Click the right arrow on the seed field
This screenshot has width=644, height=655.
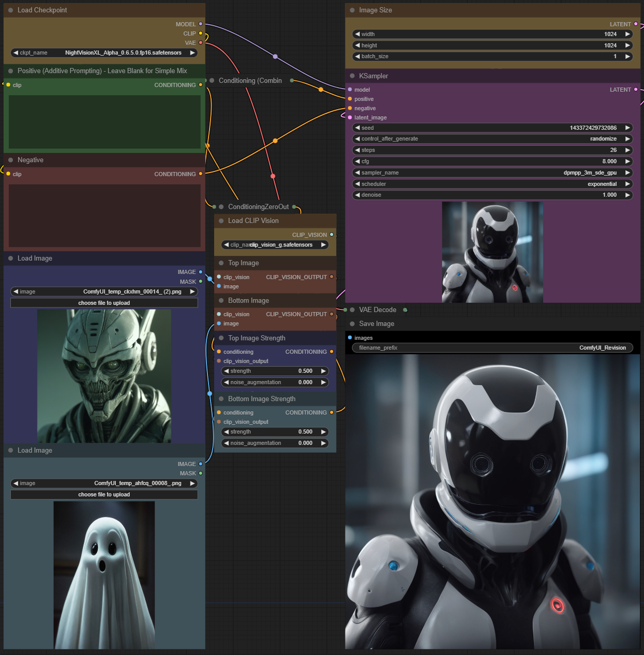(627, 128)
